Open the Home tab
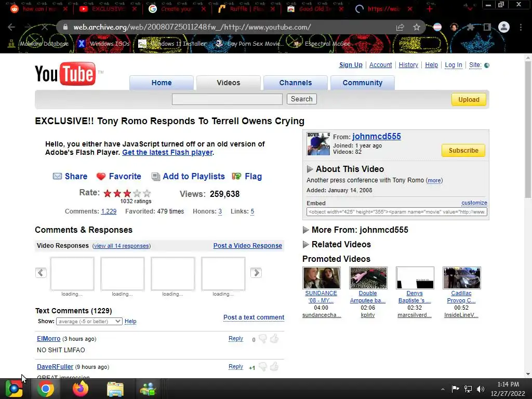 tap(162, 83)
